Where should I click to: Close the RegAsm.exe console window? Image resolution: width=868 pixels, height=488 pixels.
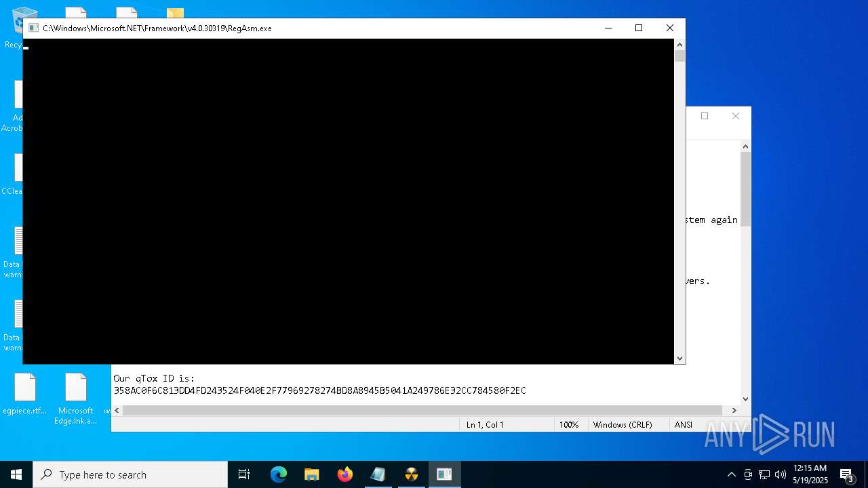[x=670, y=28]
